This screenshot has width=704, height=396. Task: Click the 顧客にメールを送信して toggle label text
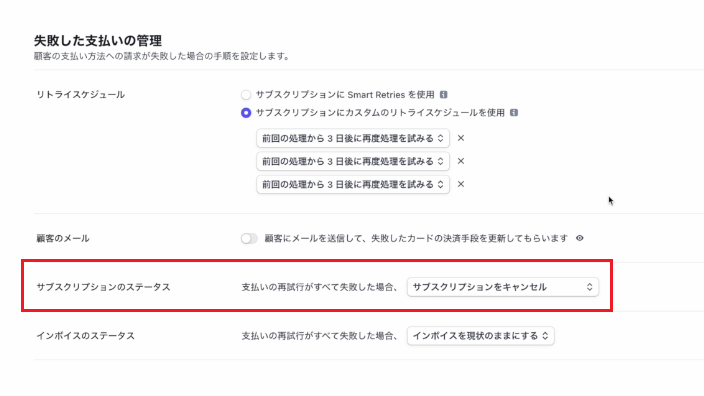(x=416, y=238)
